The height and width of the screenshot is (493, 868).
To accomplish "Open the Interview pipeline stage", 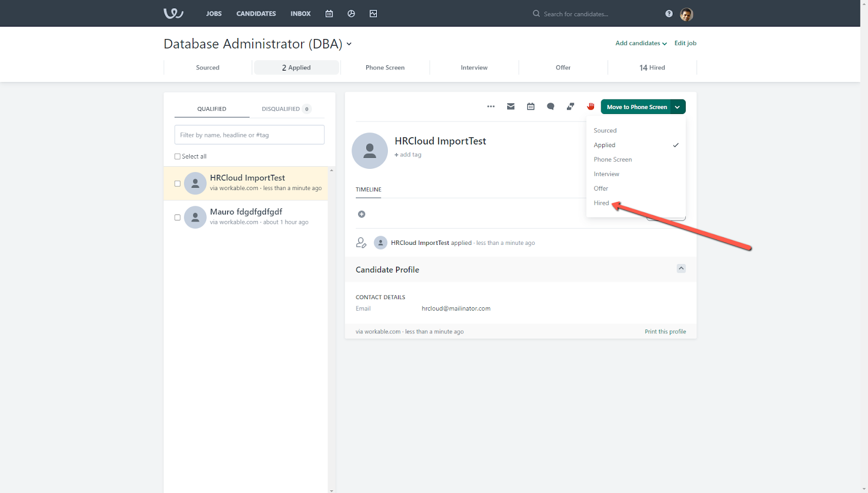I will pos(474,67).
